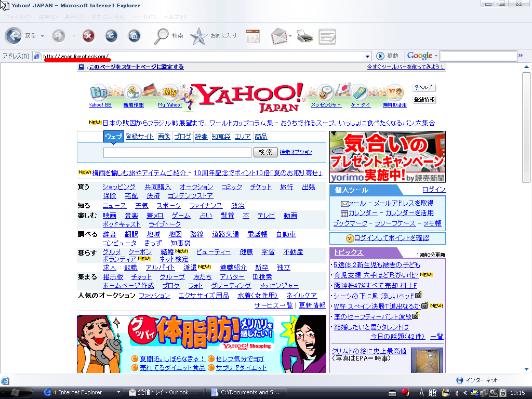Open the Internet Explorer taskbar group dropdown
532x399 pixels.
pyautogui.click(x=118, y=392)
